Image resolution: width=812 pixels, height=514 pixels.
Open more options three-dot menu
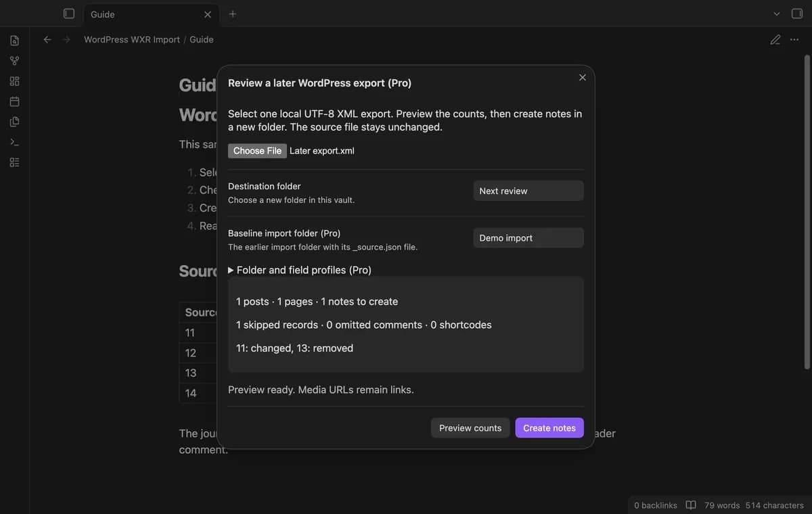coord(794,39)
